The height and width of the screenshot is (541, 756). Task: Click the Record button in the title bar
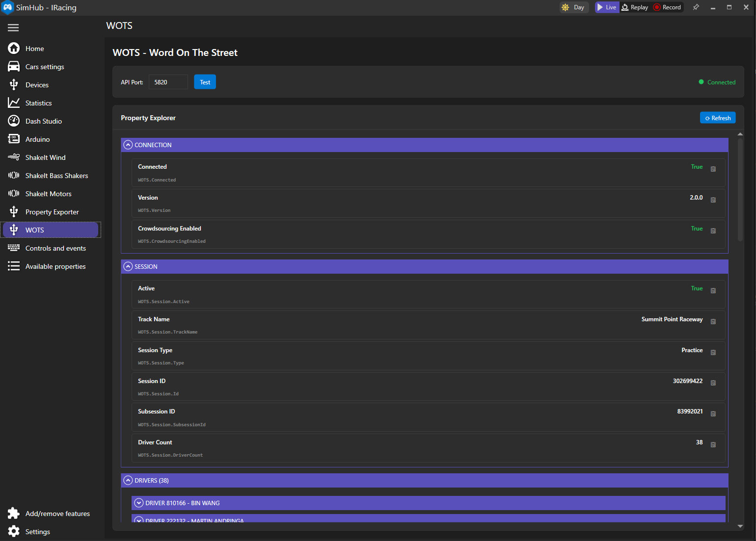click(x=667, y=7)
